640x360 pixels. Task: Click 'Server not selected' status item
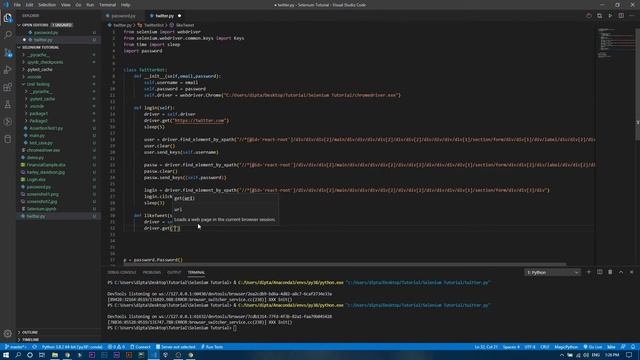tap(176, 347)
